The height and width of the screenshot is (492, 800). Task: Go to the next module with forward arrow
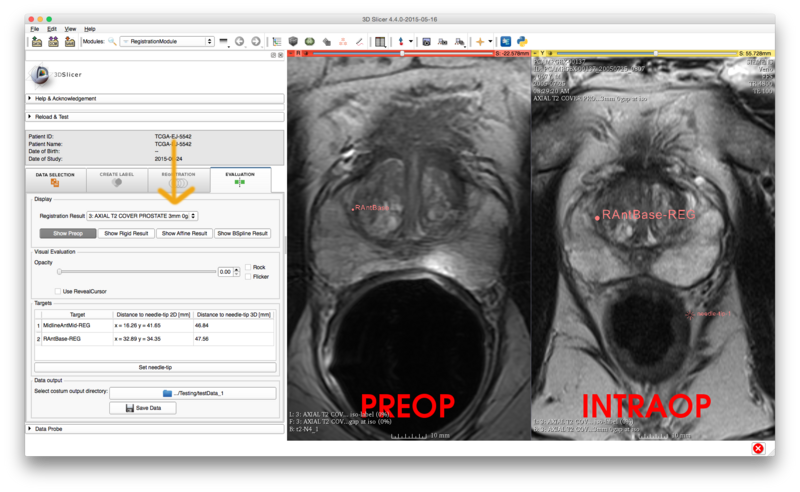click(256, 42)
